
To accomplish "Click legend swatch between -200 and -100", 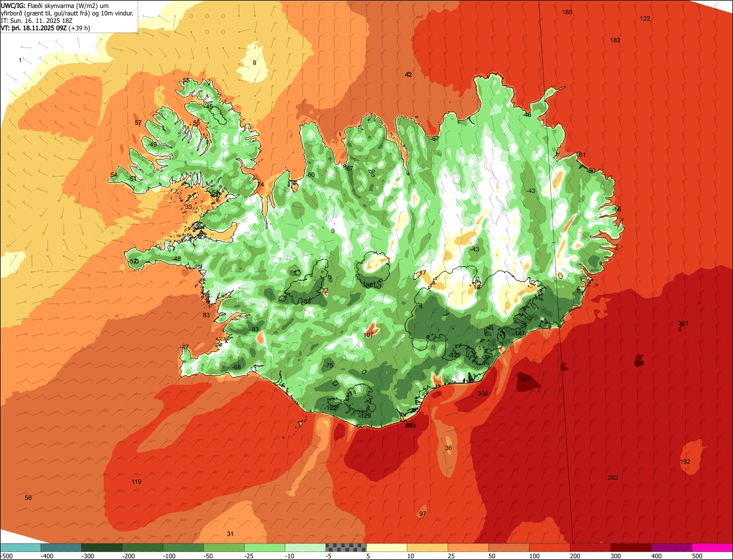I will pyautogui.click(x=142, y=547).
